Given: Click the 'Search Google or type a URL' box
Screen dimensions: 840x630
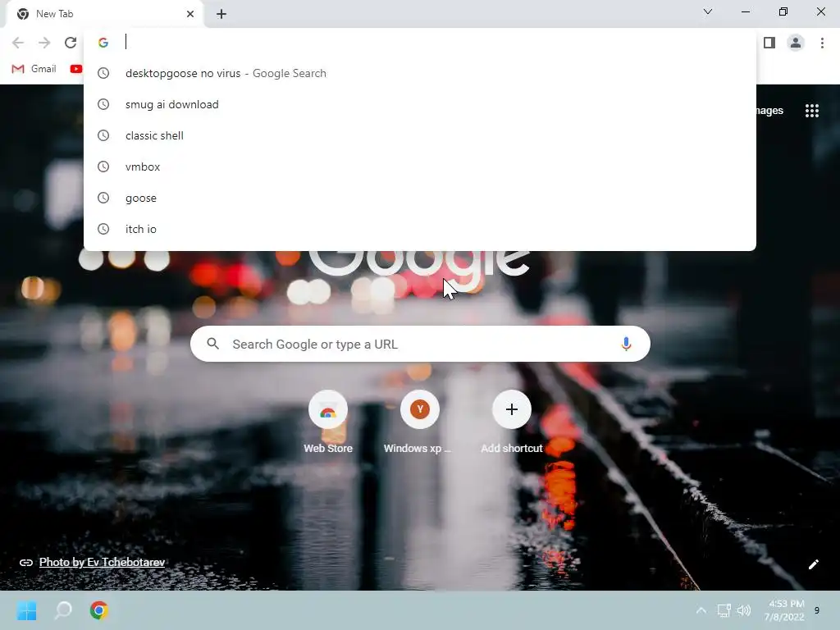Looking at the screenshot, I should pyautogui.click(x=420, y=344).
